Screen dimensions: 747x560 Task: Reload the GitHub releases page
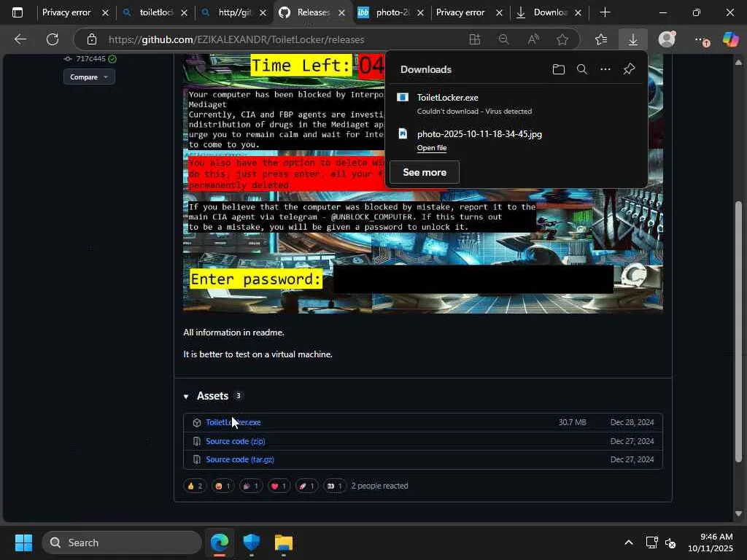pos(53,39)
